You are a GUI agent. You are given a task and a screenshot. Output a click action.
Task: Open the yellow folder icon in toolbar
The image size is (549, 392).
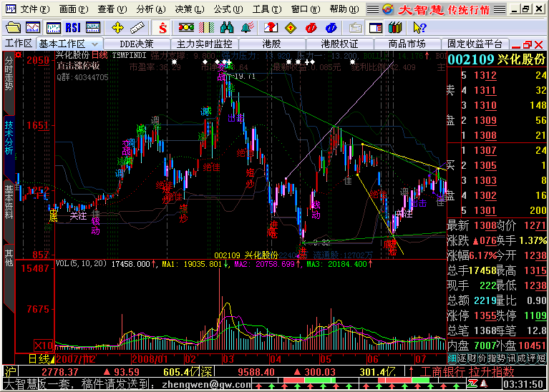tap(13, 27)
